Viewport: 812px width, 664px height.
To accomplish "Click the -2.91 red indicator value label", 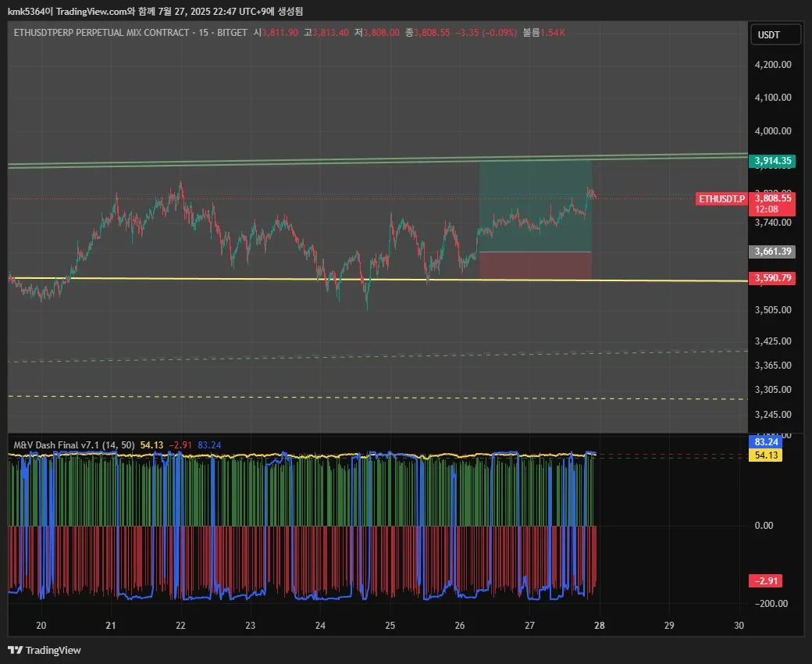I will point(765,580).
